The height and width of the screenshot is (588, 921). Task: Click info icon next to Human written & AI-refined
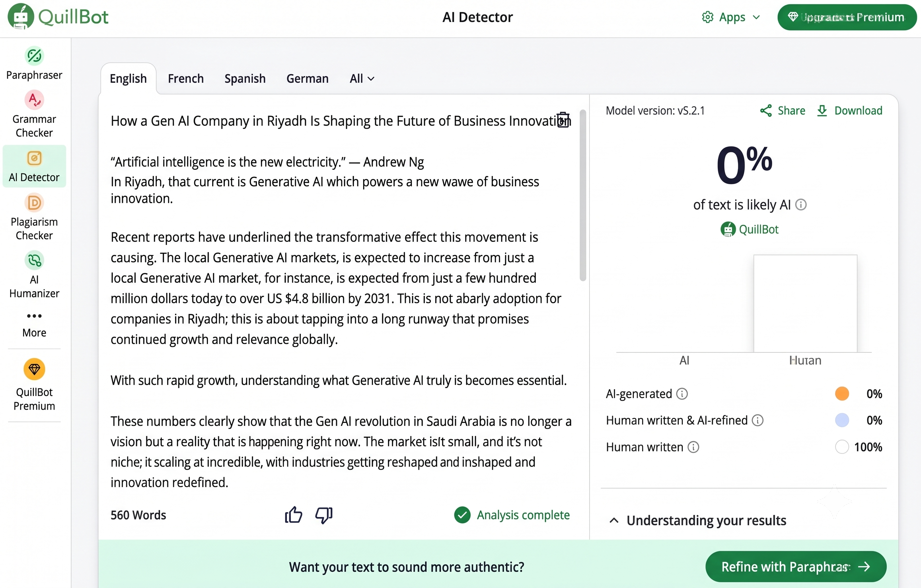tap(758, 420)
